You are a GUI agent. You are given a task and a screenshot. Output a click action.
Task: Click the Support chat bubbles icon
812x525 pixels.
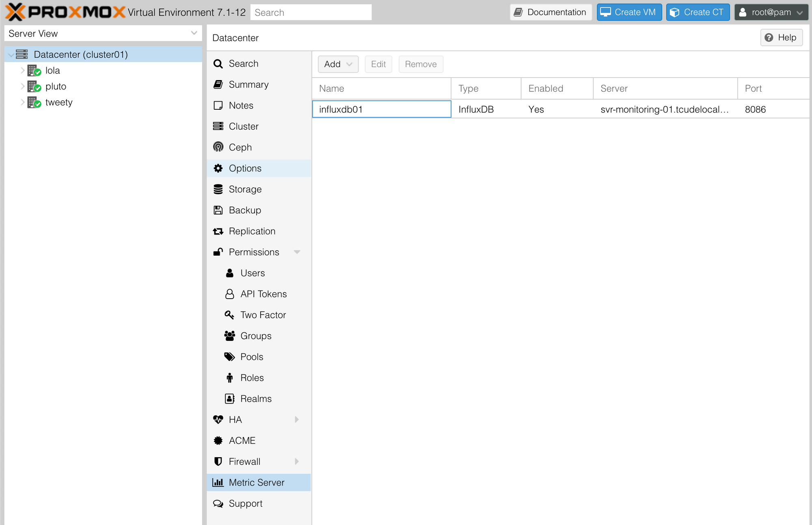[218, 503]
